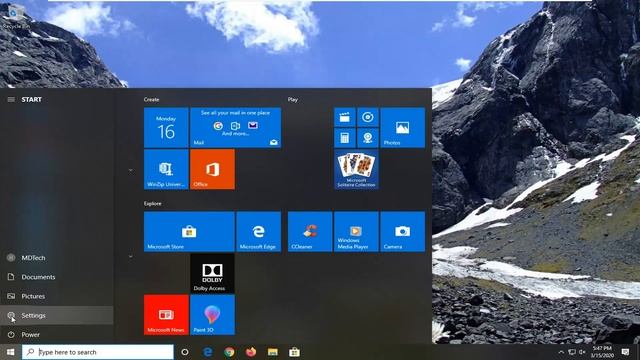Open the network icon in system tray

tap(572, 352)
